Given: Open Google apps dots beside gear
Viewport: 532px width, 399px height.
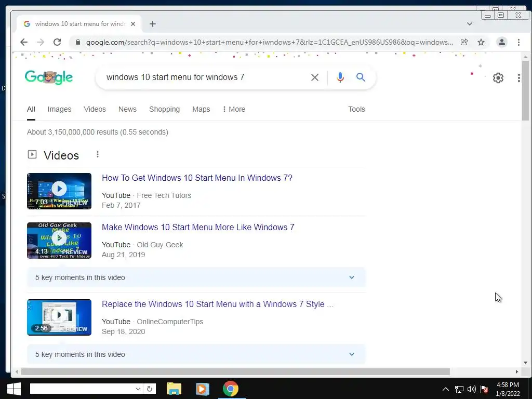Looking at the screenshot, I should (x=519, y=78).
